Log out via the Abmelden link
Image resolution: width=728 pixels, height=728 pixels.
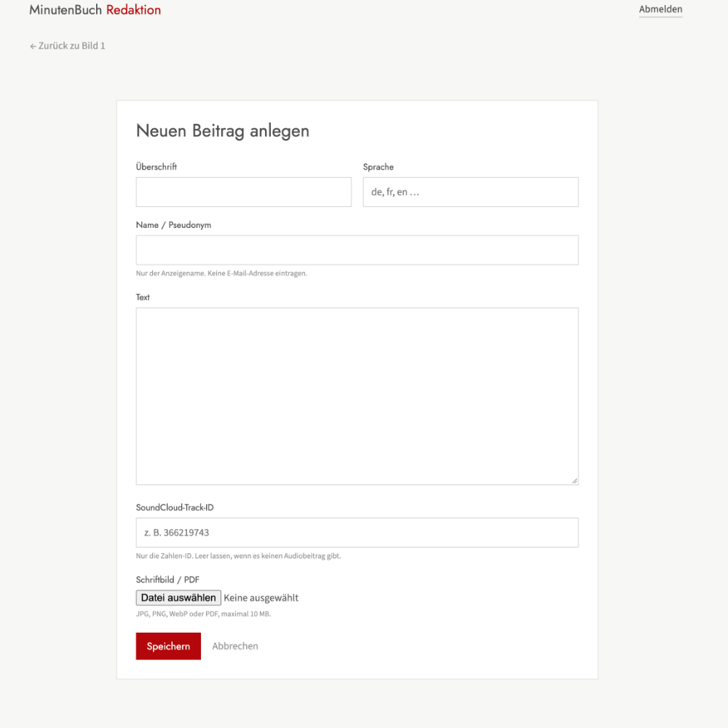click(660, 9)
